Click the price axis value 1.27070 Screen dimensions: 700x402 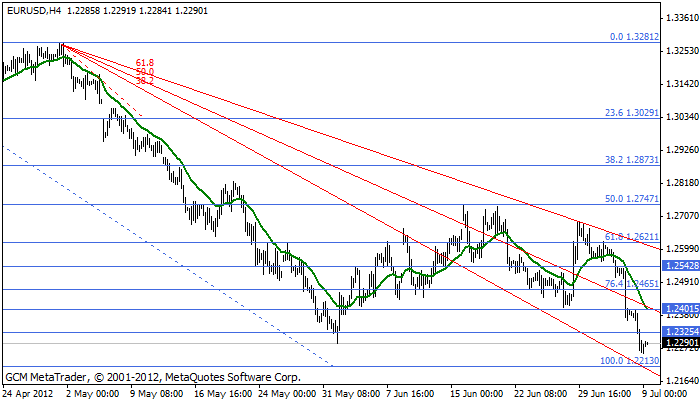(682, 216)
